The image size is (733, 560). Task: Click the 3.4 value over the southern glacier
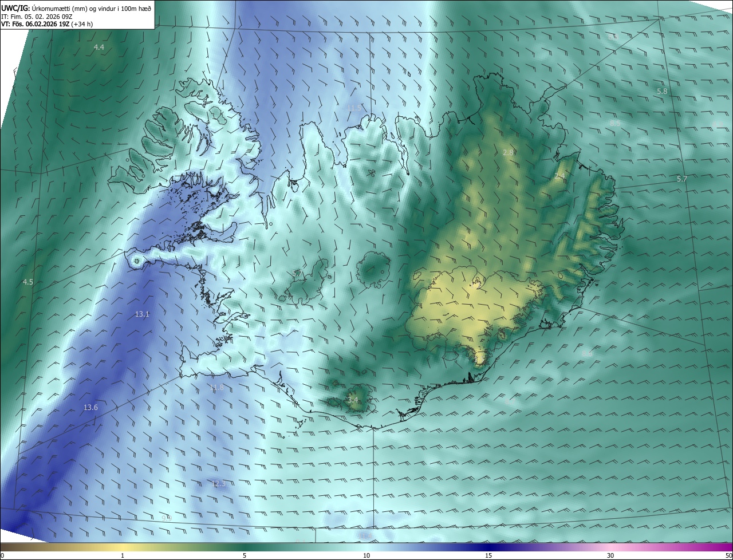click(353, 400)
